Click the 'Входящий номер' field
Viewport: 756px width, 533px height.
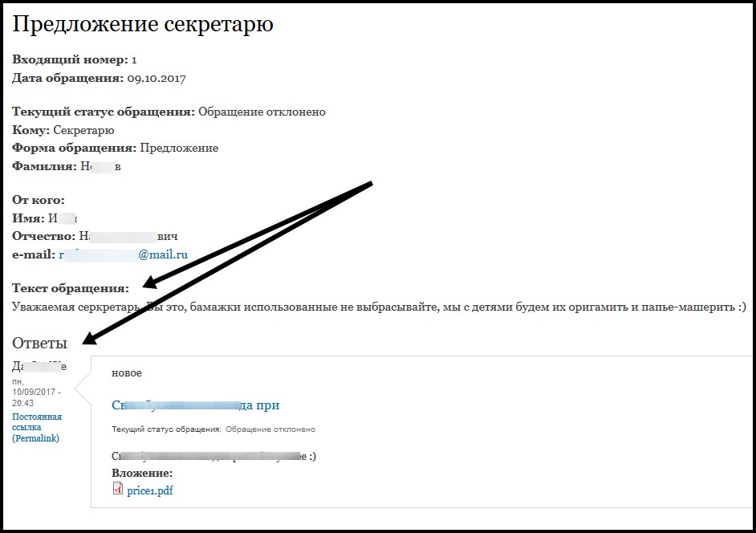[x=74, y=59]
